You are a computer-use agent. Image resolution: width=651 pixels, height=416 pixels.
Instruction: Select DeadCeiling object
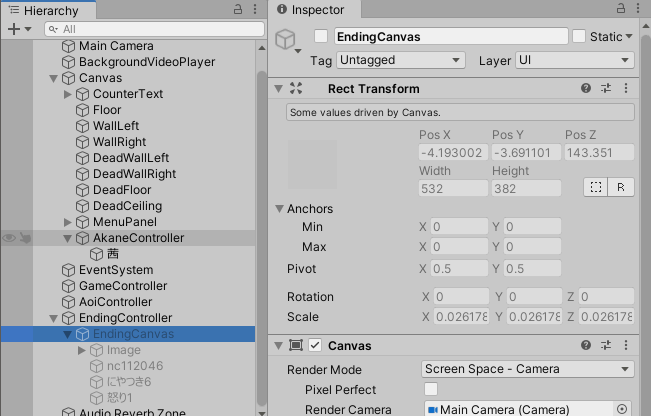(x=127, y=206)
